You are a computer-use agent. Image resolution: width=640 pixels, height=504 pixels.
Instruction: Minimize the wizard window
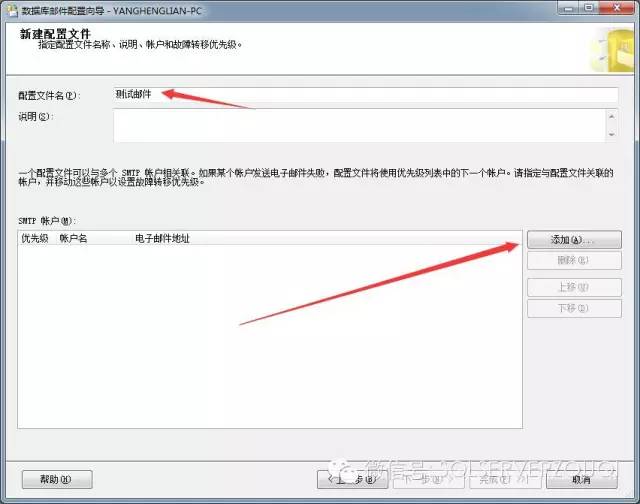coord(569,8)
